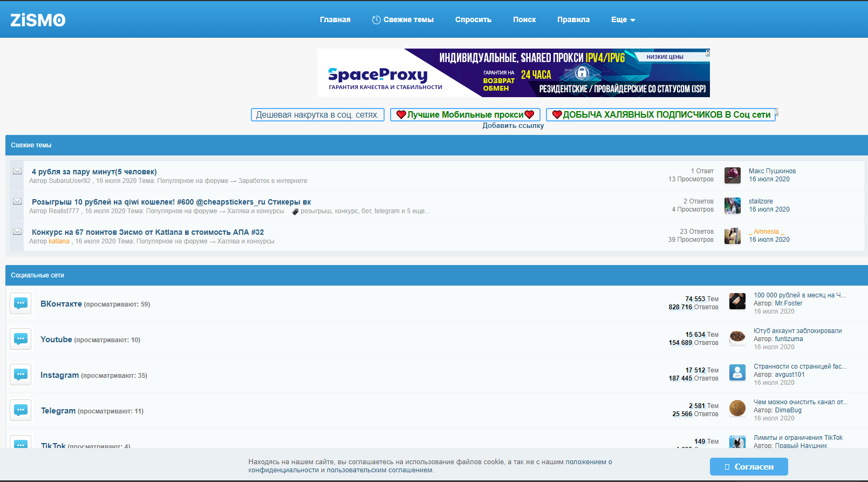Viewport: 868px width, 482px height.
Task: Click avgust101's default avatar in Instagram row
Action: click(737, 372)
